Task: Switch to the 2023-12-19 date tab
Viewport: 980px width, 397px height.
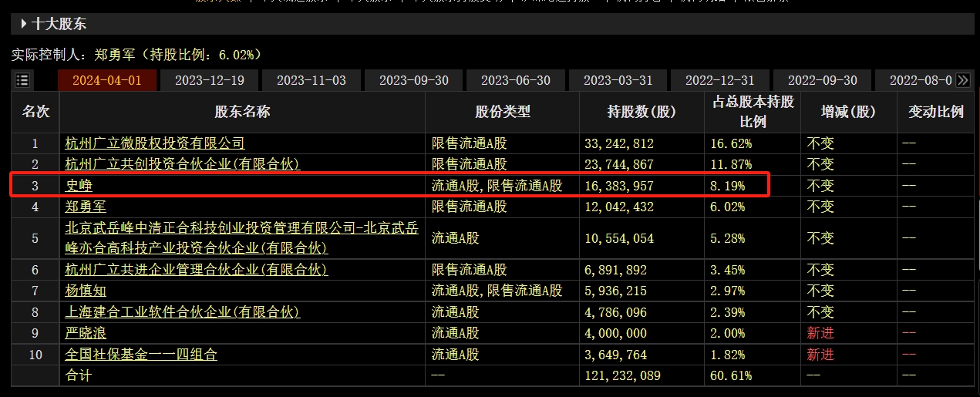Action: tap(209, 80)
